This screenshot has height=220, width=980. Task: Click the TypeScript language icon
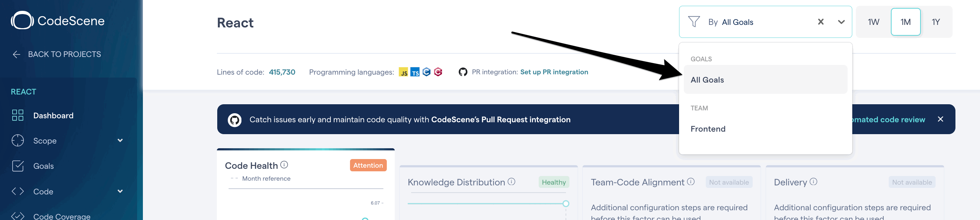click(415, 72)
